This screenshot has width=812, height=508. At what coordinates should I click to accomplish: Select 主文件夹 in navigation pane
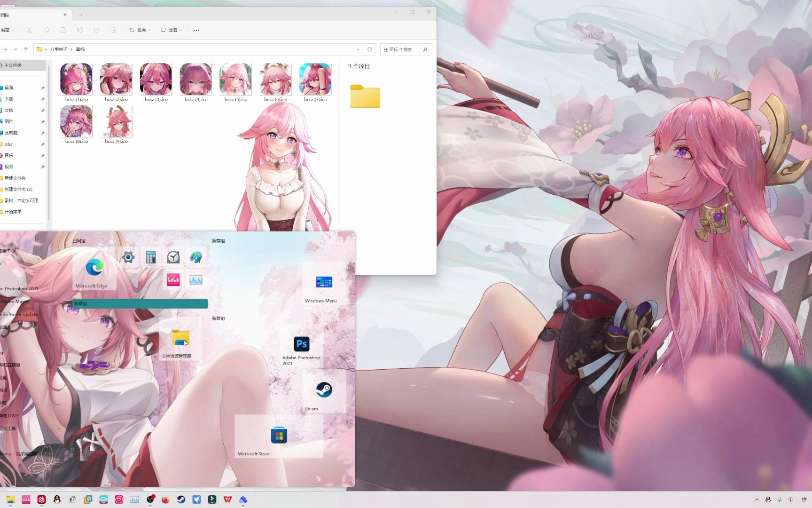[x=23, y=65]
